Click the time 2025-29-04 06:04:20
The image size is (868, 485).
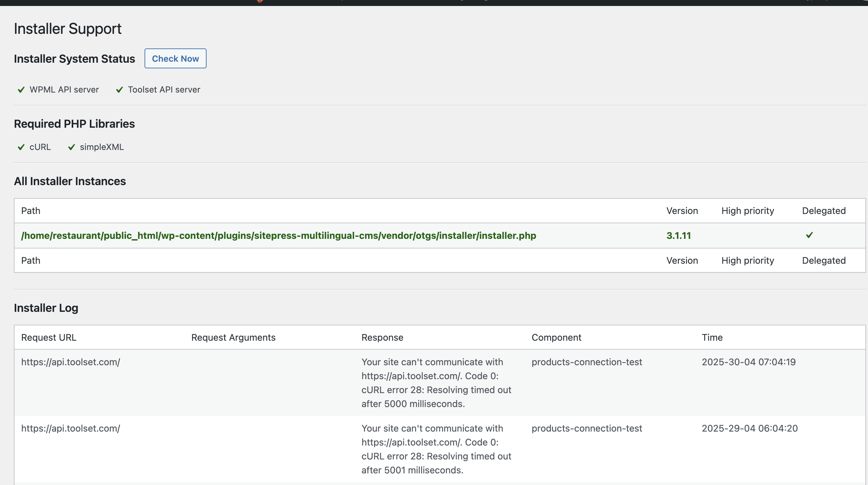coord(750,428)
